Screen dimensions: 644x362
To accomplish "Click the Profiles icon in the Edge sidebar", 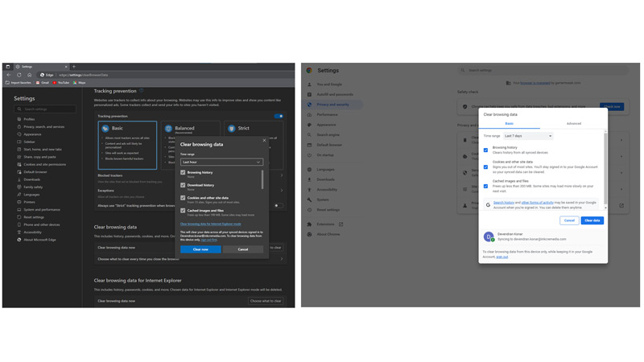I will (x=19, y=119).
